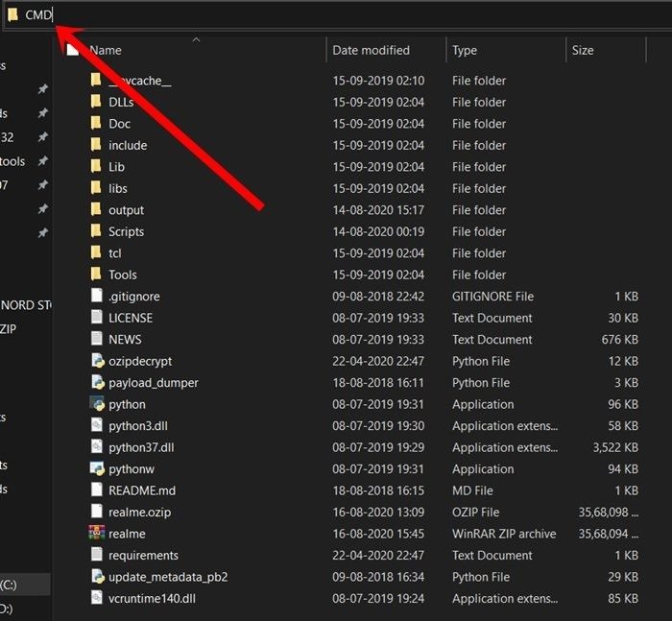Click the python application icon
The width and height of the screenshot is (672, 621).
(97, 404)
